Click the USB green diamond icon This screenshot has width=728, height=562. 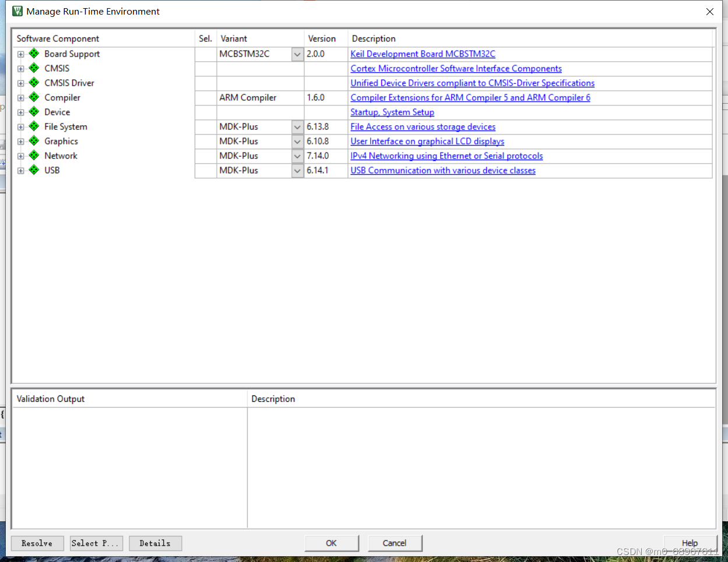tap(34, 170)
